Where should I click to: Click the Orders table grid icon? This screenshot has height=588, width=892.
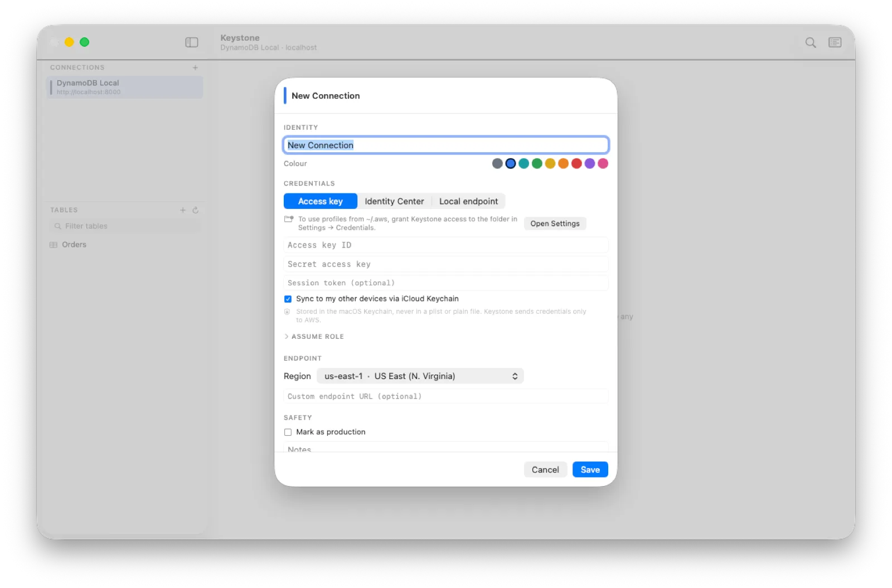pyautogui.click(x=54, y=245)
